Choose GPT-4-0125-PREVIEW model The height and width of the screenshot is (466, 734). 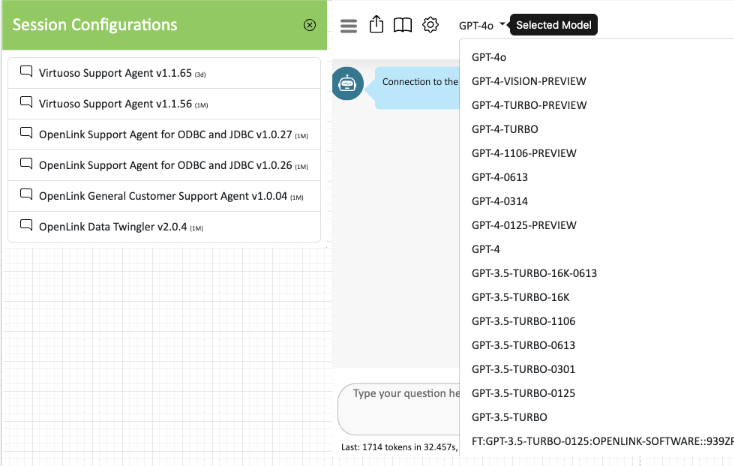tap(524, 225)
